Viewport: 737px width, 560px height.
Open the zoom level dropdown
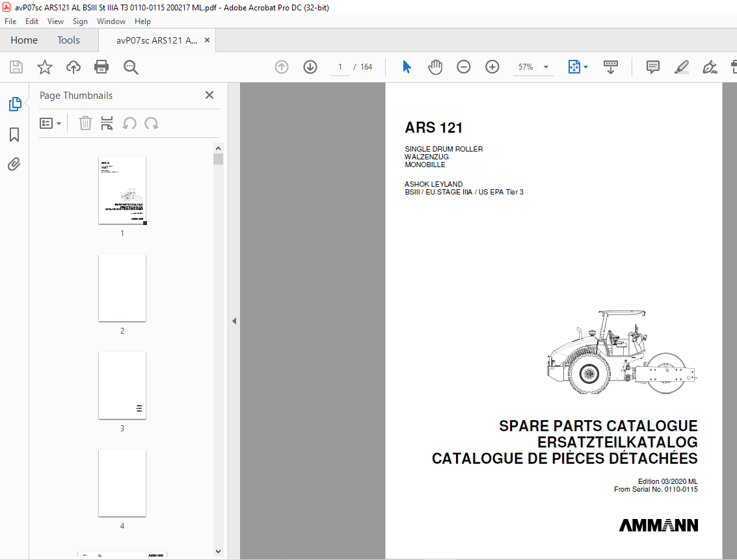546,67
